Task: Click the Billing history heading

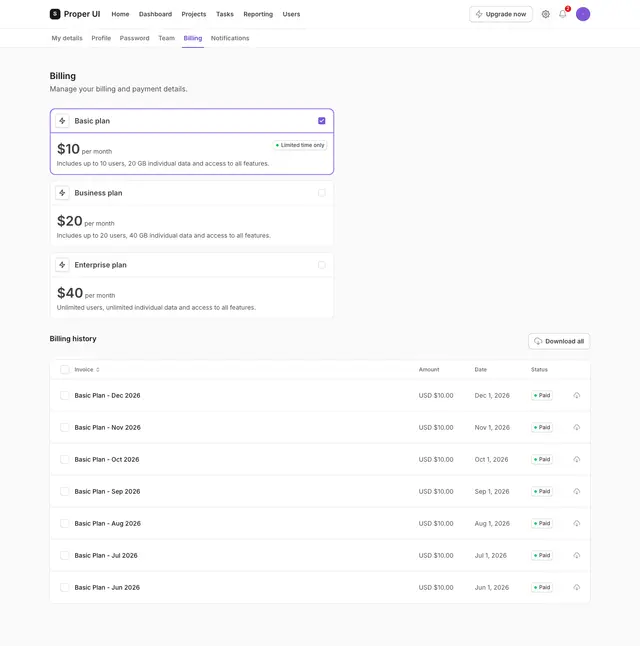Action: pos(73,339)
